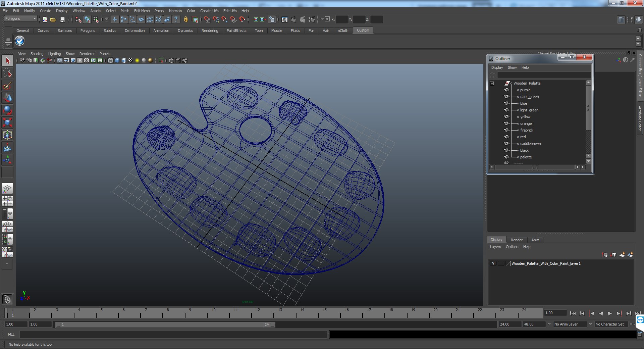The image size is (644, 349).
Task: Open the Script Editor icon
Action: (x=640, y=334)
